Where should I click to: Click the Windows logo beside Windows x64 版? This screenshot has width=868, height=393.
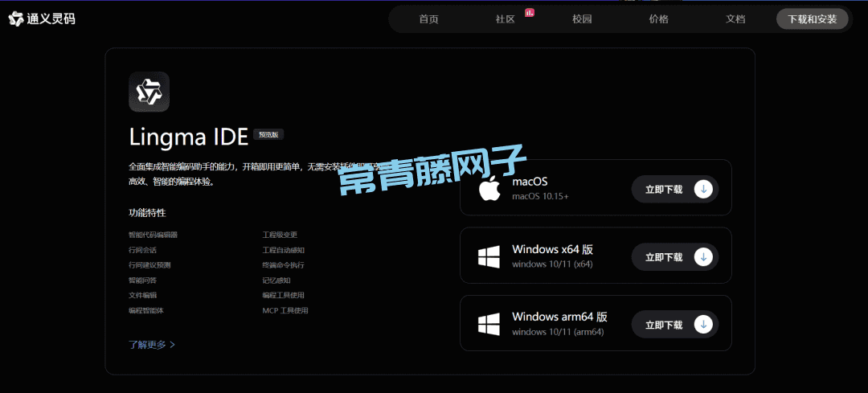[489, 257]
